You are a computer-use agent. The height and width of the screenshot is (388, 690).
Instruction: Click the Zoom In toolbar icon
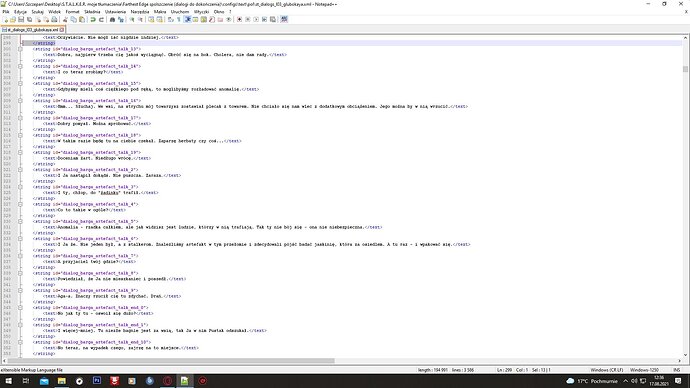(x=132, y=20)
